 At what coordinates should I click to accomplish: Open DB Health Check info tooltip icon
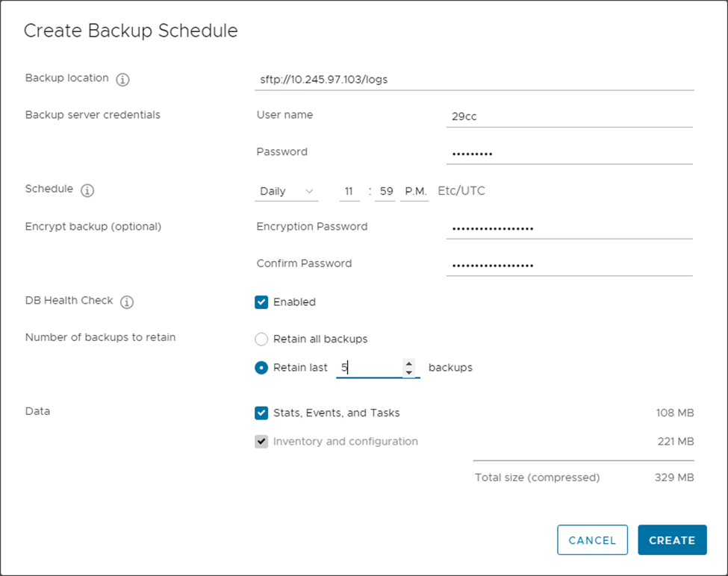(127, 302)
